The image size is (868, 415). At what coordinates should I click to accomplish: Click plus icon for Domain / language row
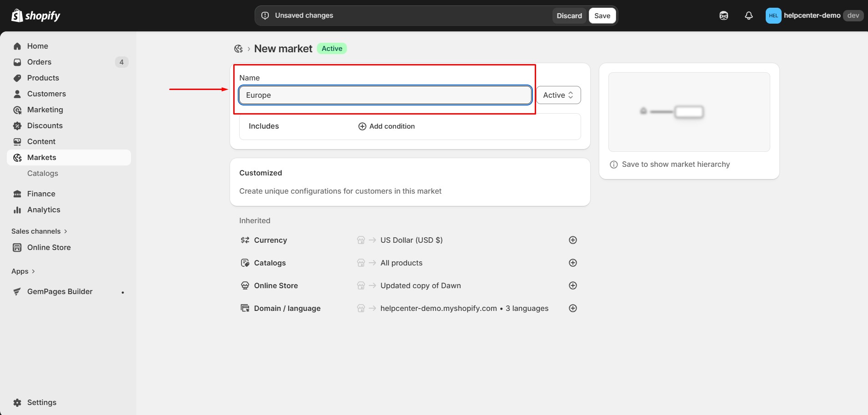coord(573,308)
